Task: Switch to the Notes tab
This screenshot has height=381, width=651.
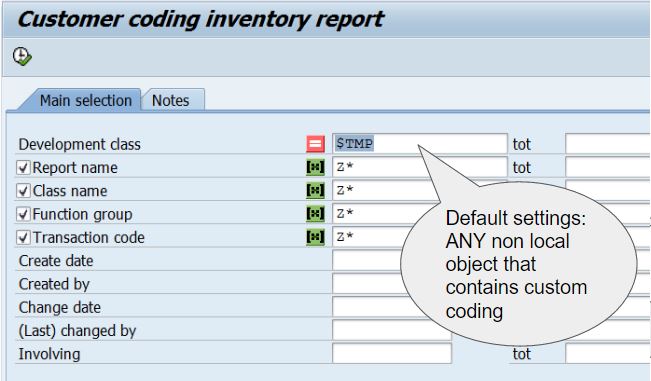Action: [x=172, y=100]
